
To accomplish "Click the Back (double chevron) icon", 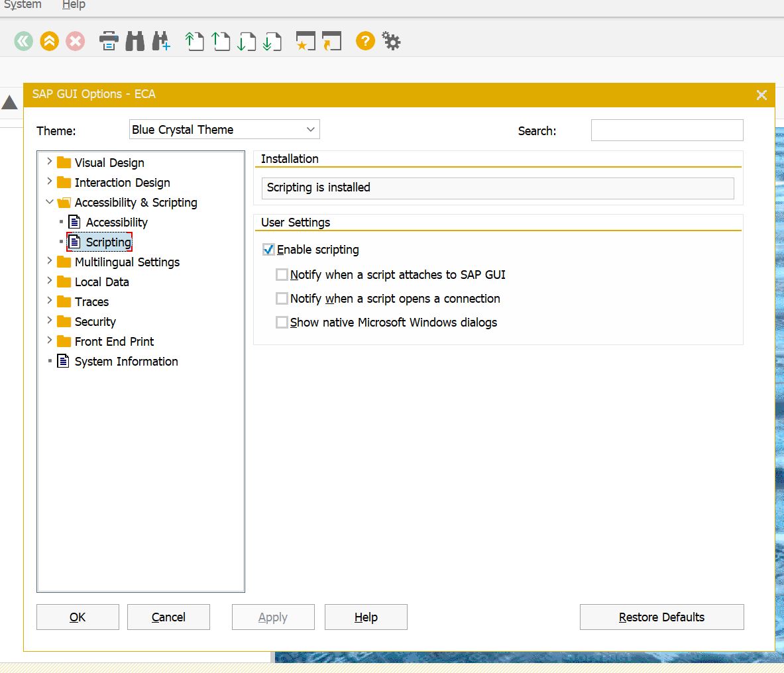I will pyautogui.click(x=23, y=40).
